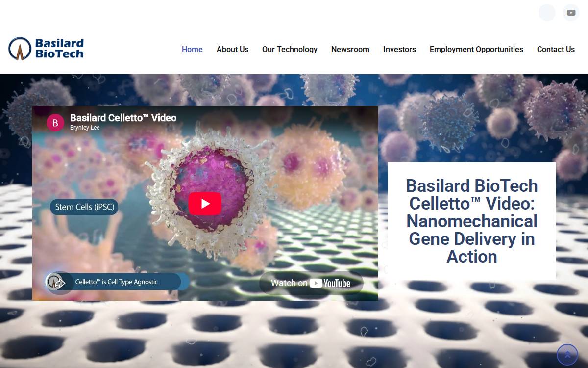This screenshot has width=588, height=368.
Task: Click the channel avatar letter B
Action: click(55, 123)
